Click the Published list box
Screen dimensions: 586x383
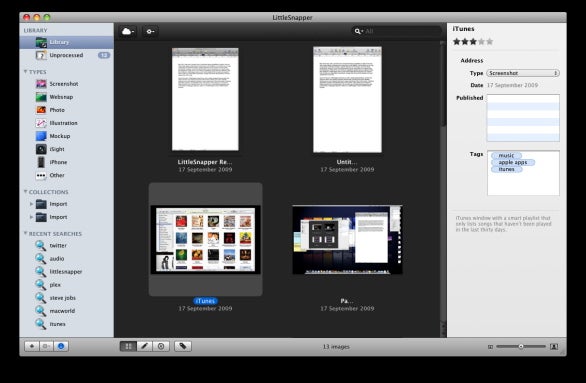tap(523, 118)
